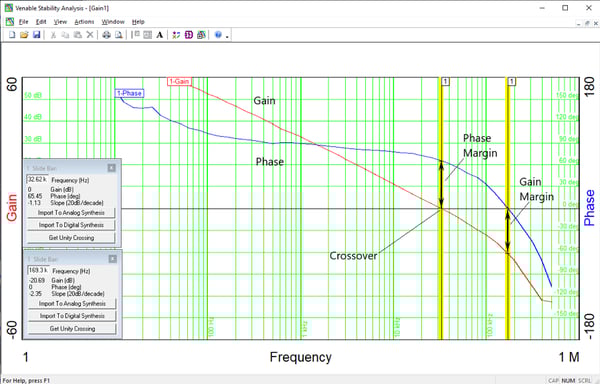Viewport: 600px width, 384px height.
Task: Close the Slide Bar panel showing 169.3 k
Action: 112,259
